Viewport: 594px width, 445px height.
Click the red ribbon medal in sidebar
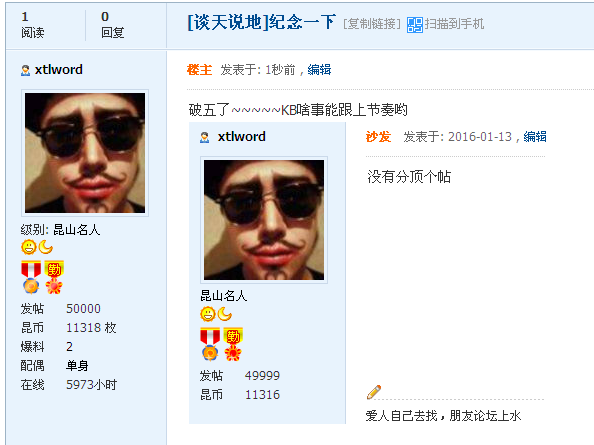tap(31, 278)
